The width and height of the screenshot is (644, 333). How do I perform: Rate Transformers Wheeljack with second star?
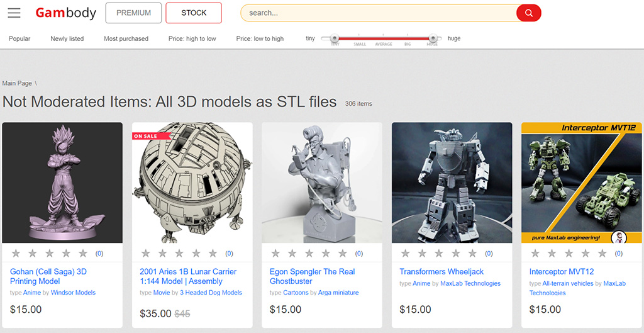(x=422, y=253)
